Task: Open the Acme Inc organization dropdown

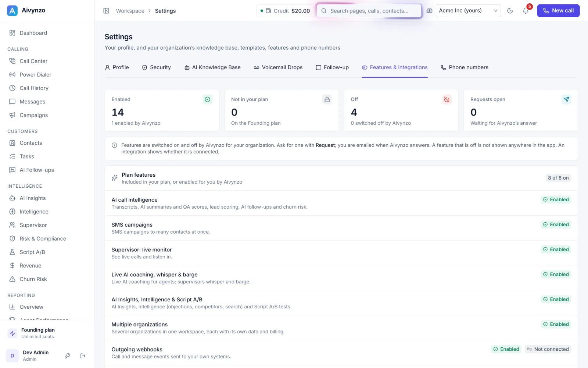Action: [x=468, y=11]
